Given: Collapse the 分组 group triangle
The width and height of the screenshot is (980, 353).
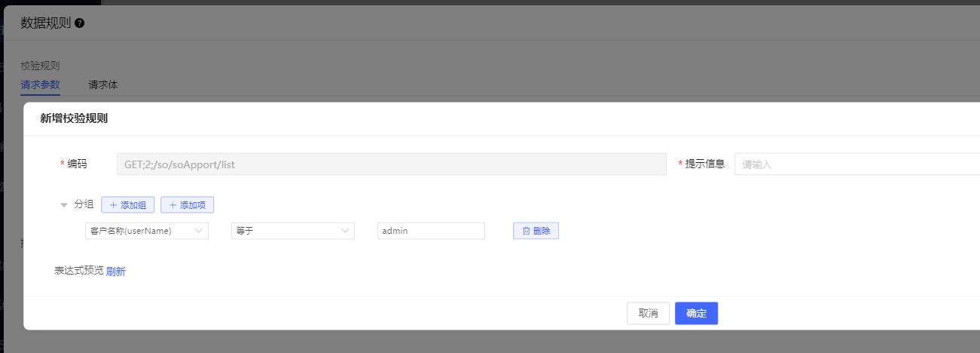Looking at the screenshot, I should pyautogui.click(x=64, y=205).
